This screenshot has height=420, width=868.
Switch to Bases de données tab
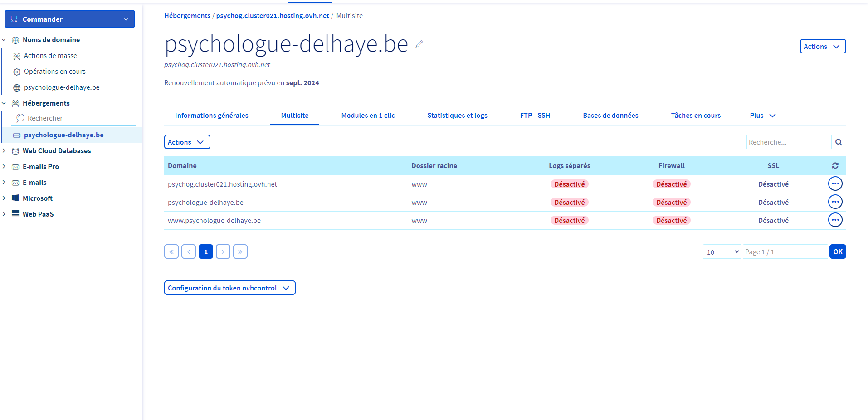click(x=610, y=116)
